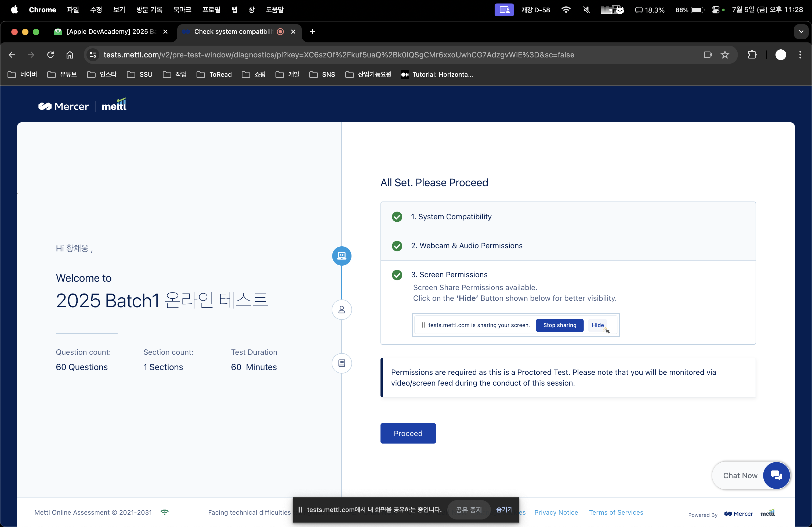Reload the page
Image resolution: width=812 pixels, height=527 pixels.
[50, 55]
